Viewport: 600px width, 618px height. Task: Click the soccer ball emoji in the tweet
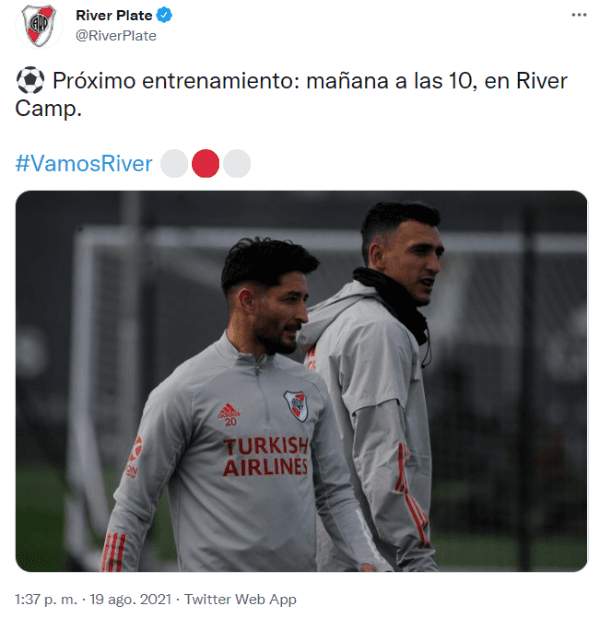(30, 80)
